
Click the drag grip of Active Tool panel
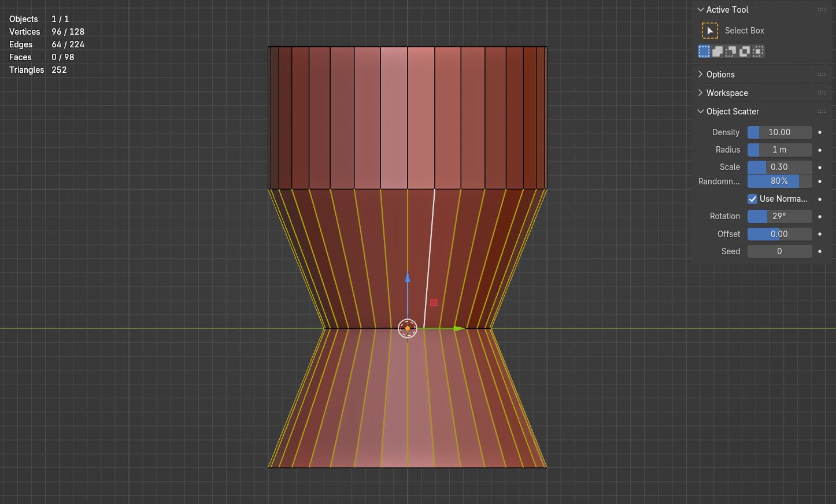[821, 10]
